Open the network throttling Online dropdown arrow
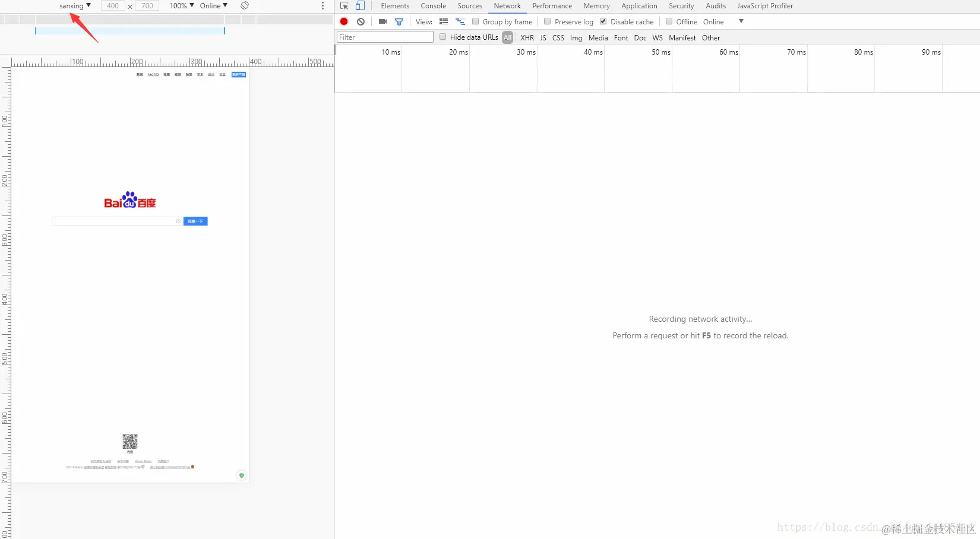980x539 pixels. click(x=741, y=21)
